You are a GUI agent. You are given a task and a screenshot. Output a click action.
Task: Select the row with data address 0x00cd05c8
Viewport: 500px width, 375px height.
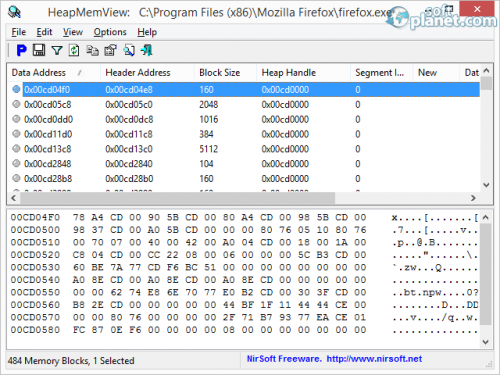(243, 104)
